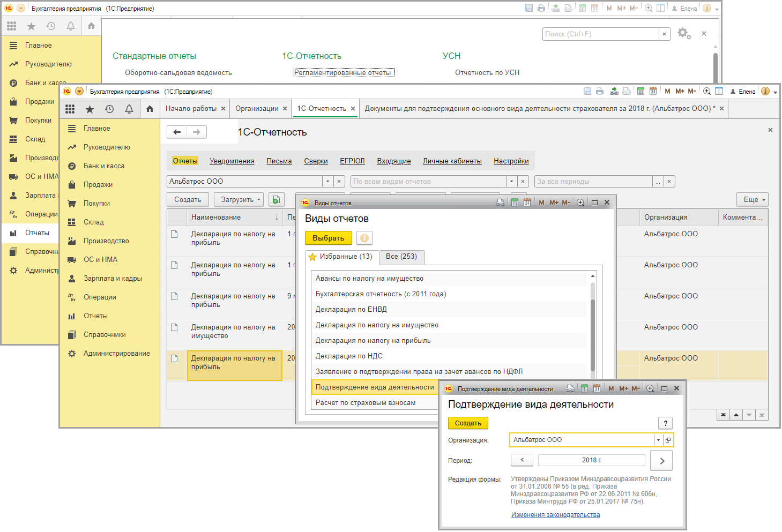Go to home page icon in front main window
The width and height of the screenshot is (782, 532).
tap(150, 109)
